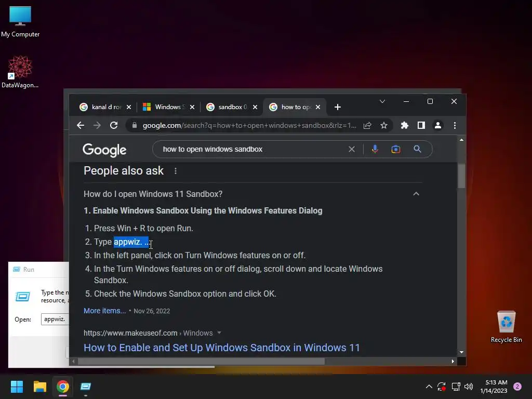Image resolution: width=532 pixels, height=399 pixels.
Task: Click the update sync tray icon
Action: pos(442,387)
